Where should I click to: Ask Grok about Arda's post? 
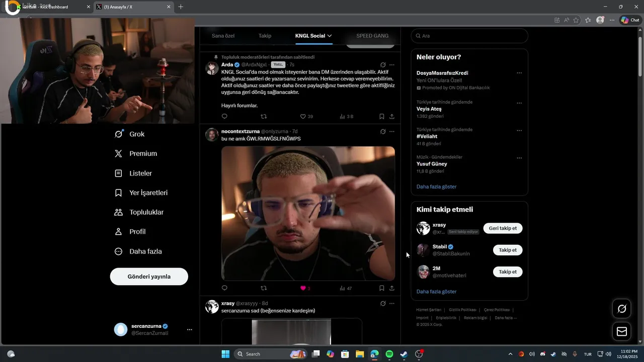click(383, 65)
